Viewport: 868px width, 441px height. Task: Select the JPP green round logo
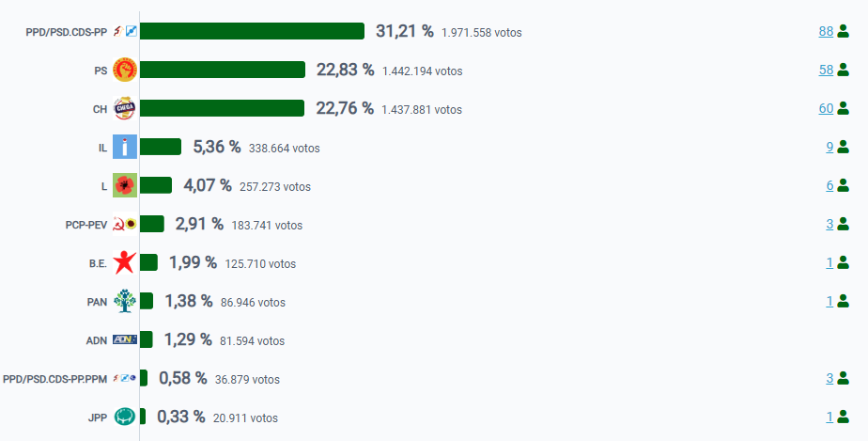tap(124, 417)
